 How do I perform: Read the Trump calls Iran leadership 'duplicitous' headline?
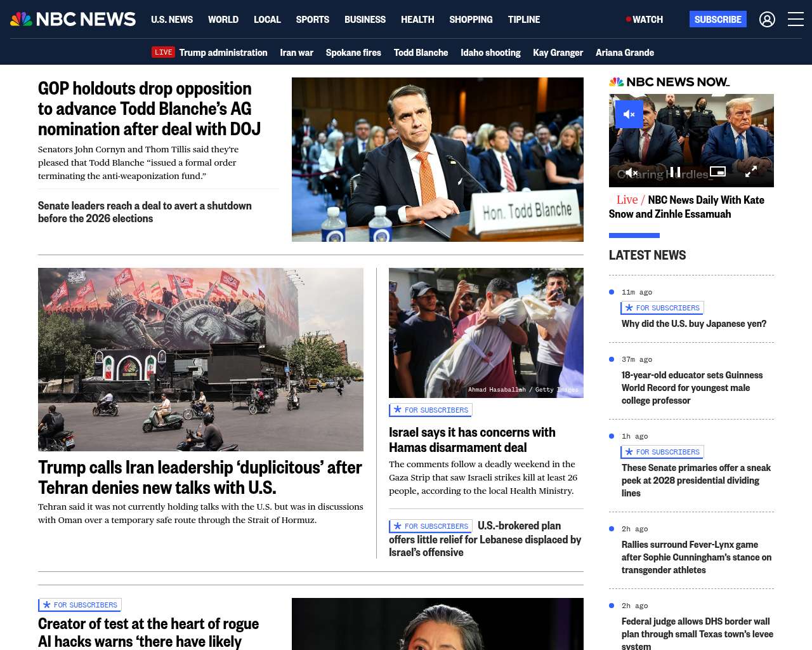pos(200,477)
